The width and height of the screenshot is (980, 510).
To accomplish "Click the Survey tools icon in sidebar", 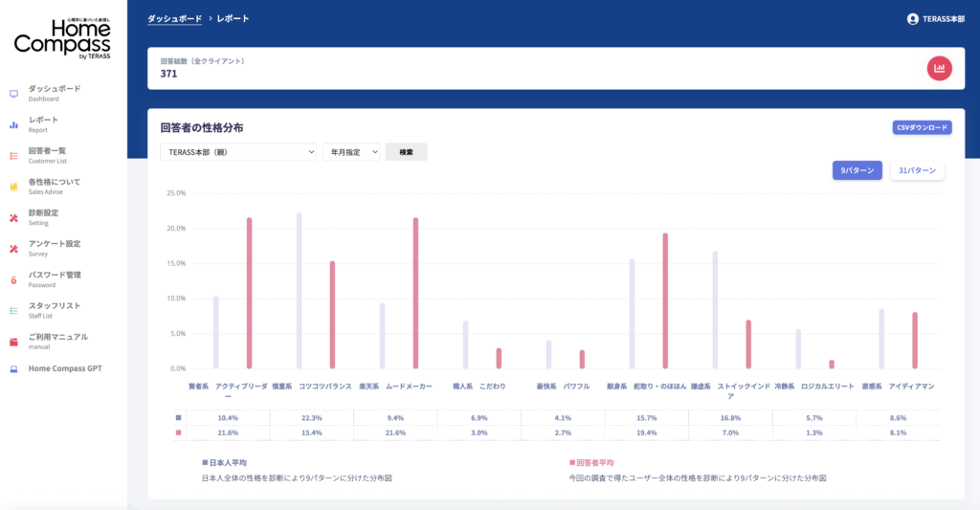I will (x=13, y=249).
